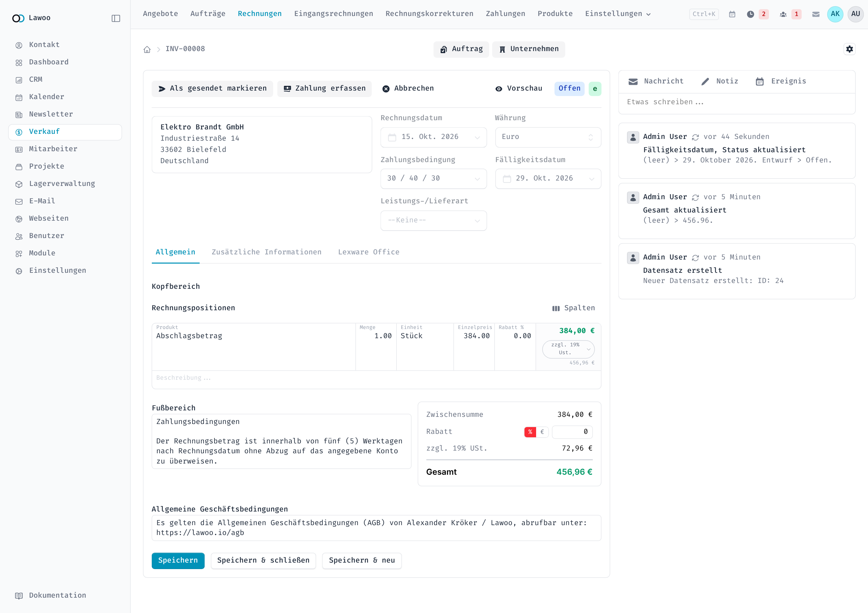Click Als gesendet markieren button
Screen dimensions: 868x613
pyautogui.click(x=212, y=89)
